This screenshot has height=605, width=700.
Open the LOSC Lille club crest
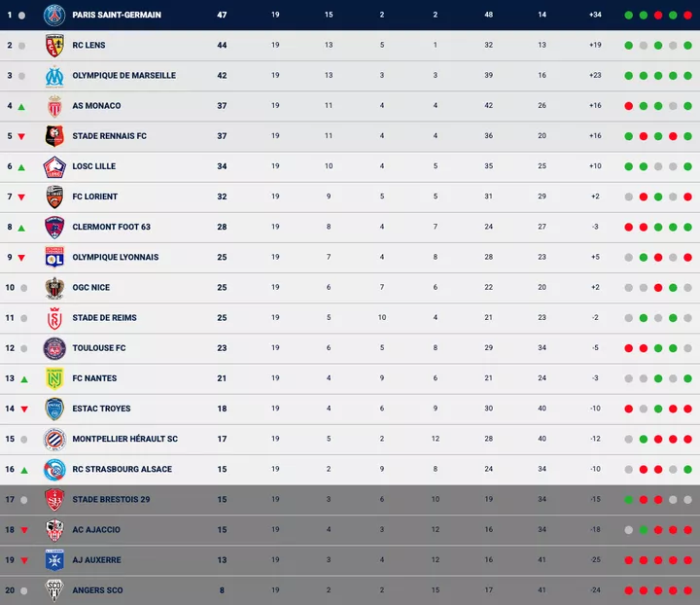[54, 166]
